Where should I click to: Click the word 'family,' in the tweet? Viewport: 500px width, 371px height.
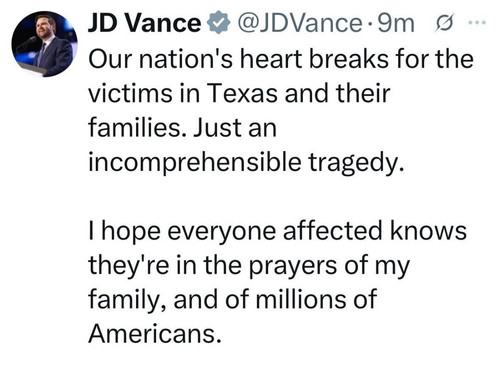click(x=127, y=301)
